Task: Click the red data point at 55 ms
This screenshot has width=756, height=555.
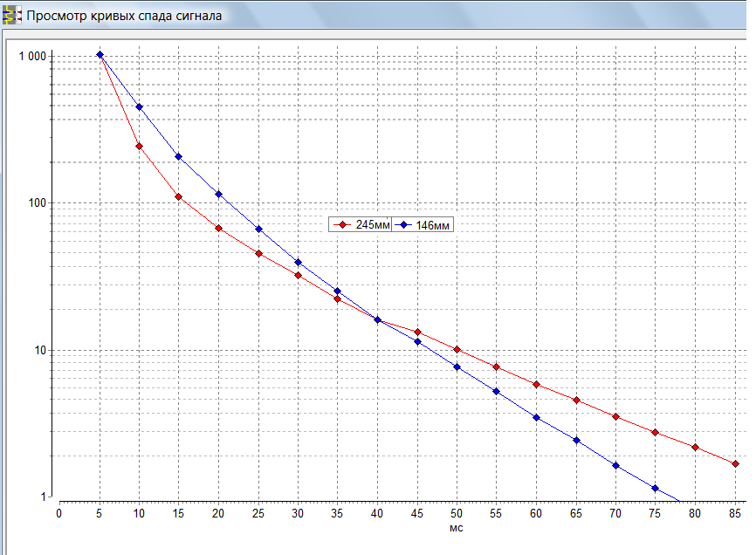Action: 497,367
